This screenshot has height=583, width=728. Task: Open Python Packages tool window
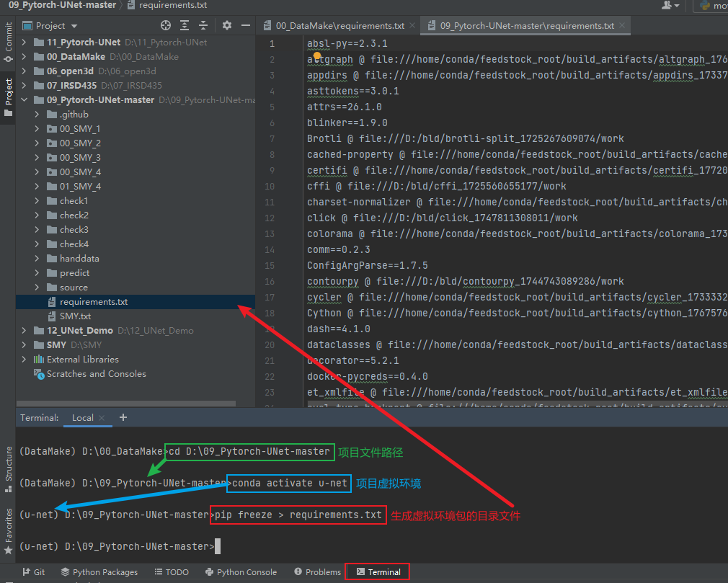(x=99, y=572)
